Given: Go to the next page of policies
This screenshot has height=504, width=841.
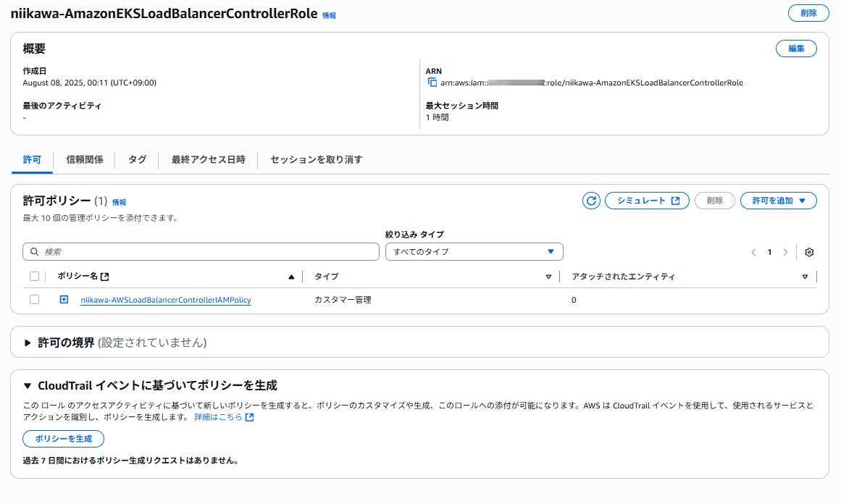Looking at the screenshot, I should [x=785, y=252].
